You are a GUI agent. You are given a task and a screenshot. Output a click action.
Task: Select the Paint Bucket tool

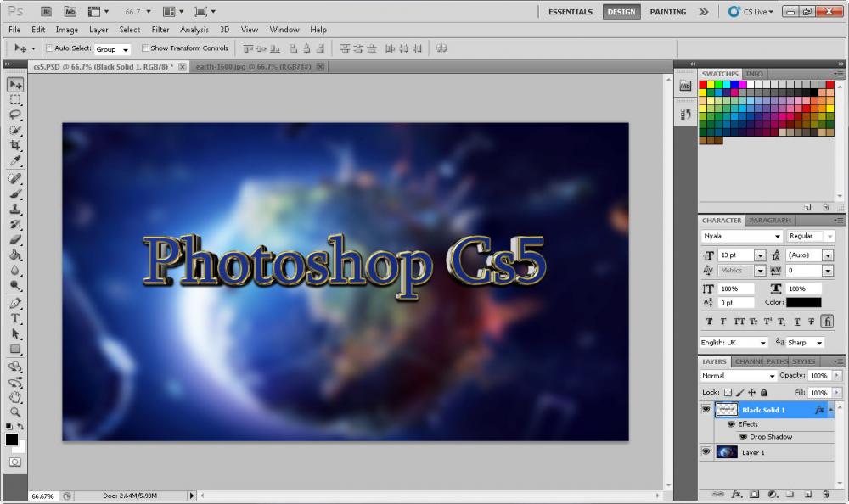15,255
